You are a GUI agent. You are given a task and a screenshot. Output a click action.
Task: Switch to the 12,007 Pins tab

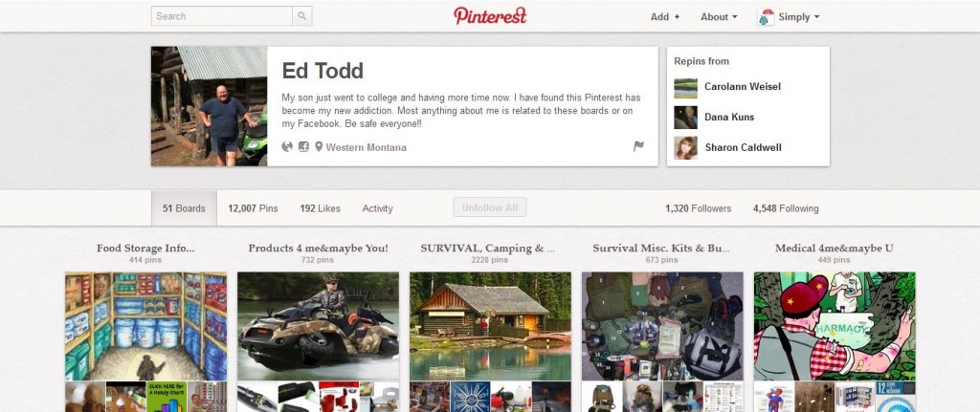(x=253, y=208)
